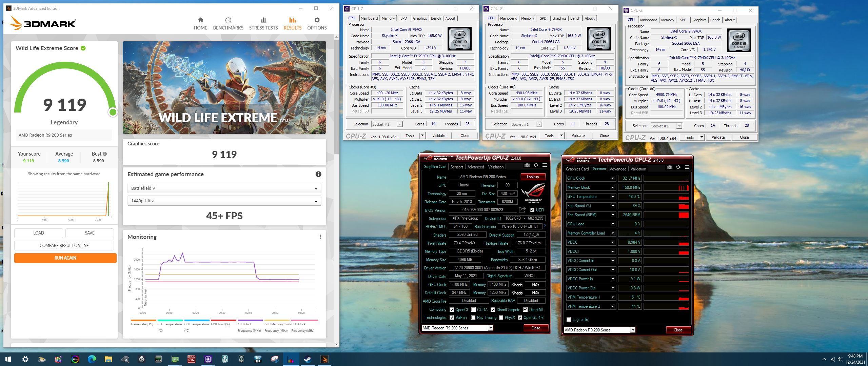Open hamburger menu in GPU-Z Sensors window

click(687, 167)
